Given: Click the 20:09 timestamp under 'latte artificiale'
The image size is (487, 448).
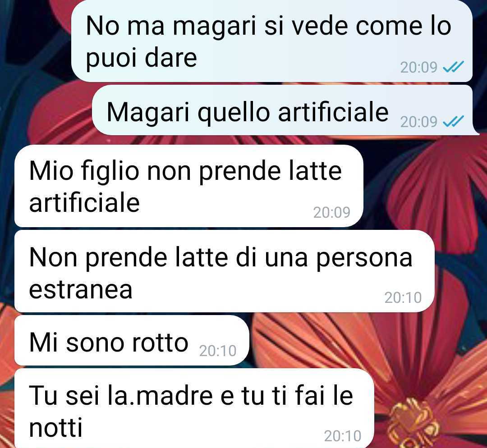Looking at the screenshot, I should tap(332, 212).
